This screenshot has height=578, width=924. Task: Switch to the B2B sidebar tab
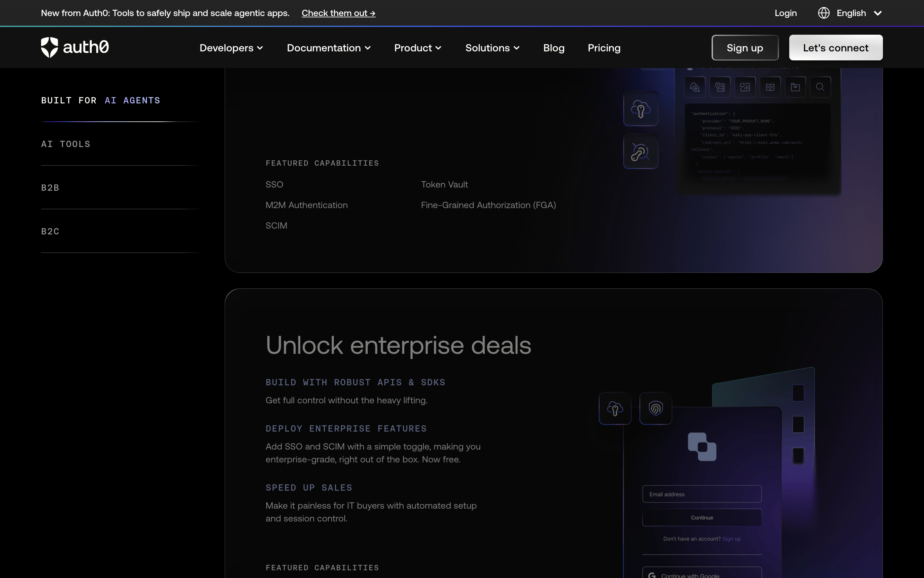click(50, 188)
